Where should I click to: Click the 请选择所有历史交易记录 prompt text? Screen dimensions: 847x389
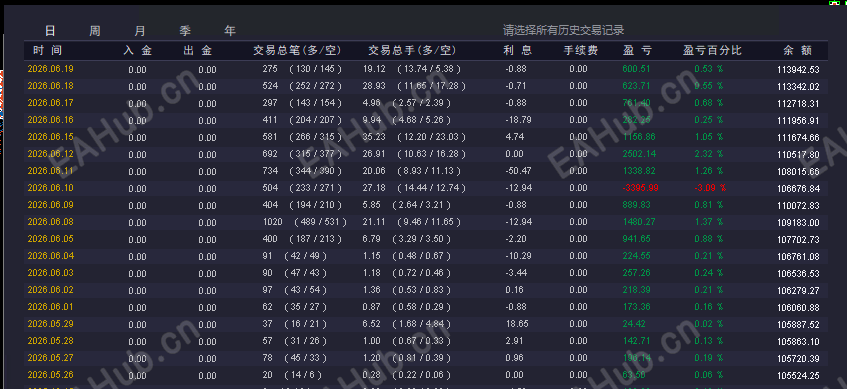point(563,30)
